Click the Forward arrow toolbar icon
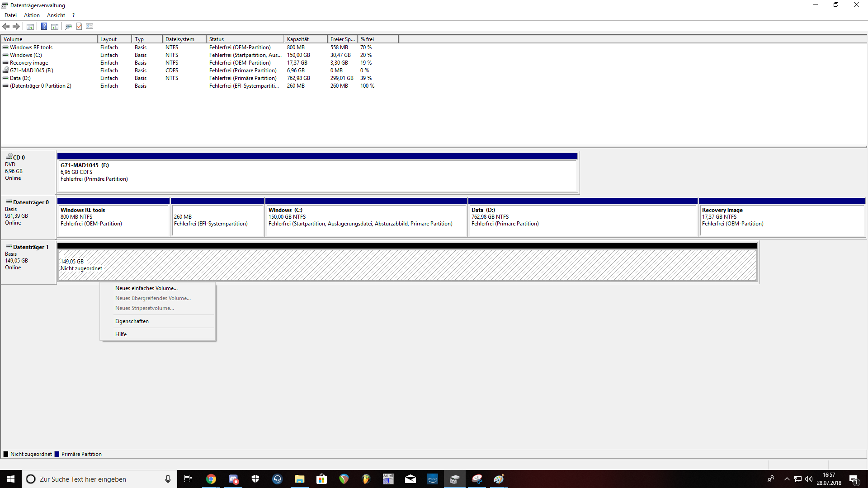The height and width of the screenshot is (488, 868). [16, 26]
